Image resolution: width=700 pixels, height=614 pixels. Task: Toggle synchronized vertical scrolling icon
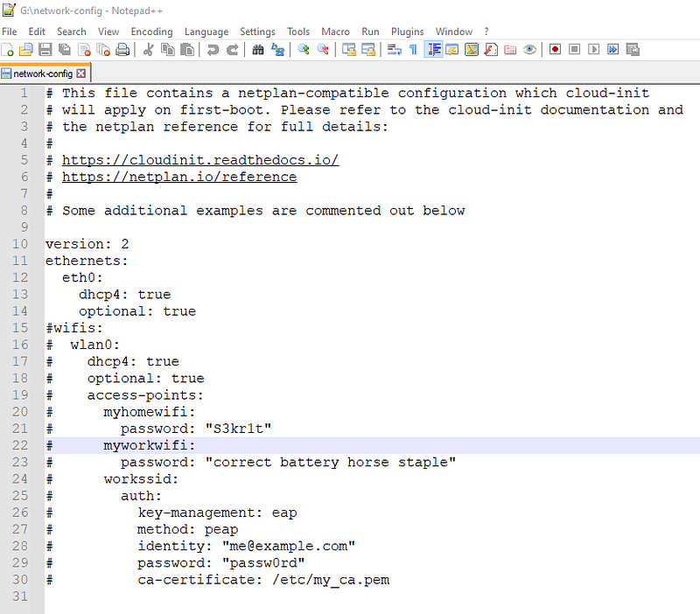tap(348, 50)
